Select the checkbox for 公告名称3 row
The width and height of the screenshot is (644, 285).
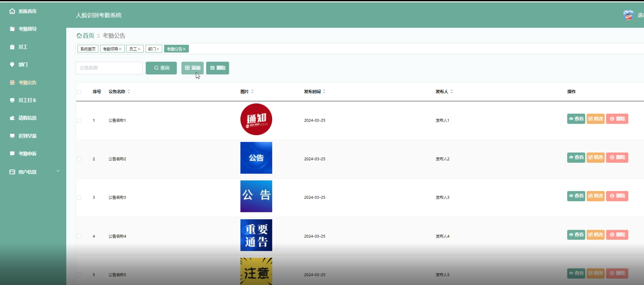click(x=79, y=198)
